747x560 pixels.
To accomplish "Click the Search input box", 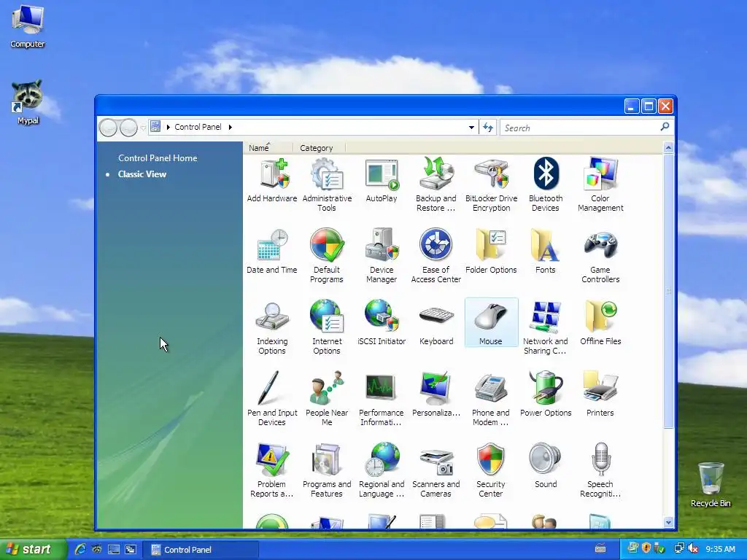I will (x=578, y=128).
